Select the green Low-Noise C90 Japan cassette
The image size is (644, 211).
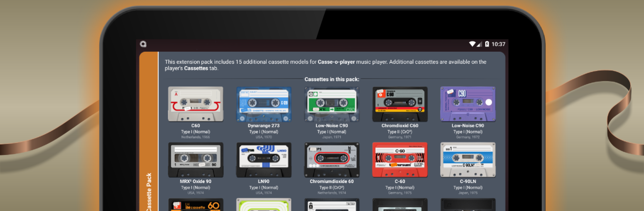tap(332, 104)
